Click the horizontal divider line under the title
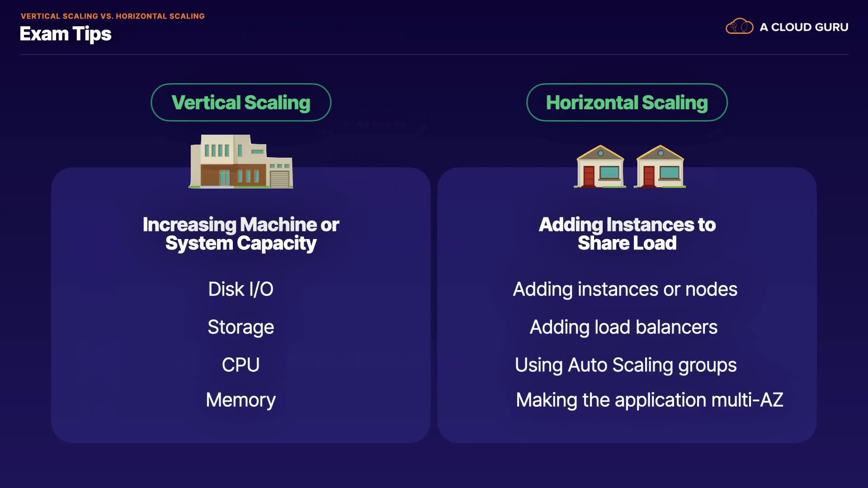This screenshot has width=868, height=488. click(434, 55)
